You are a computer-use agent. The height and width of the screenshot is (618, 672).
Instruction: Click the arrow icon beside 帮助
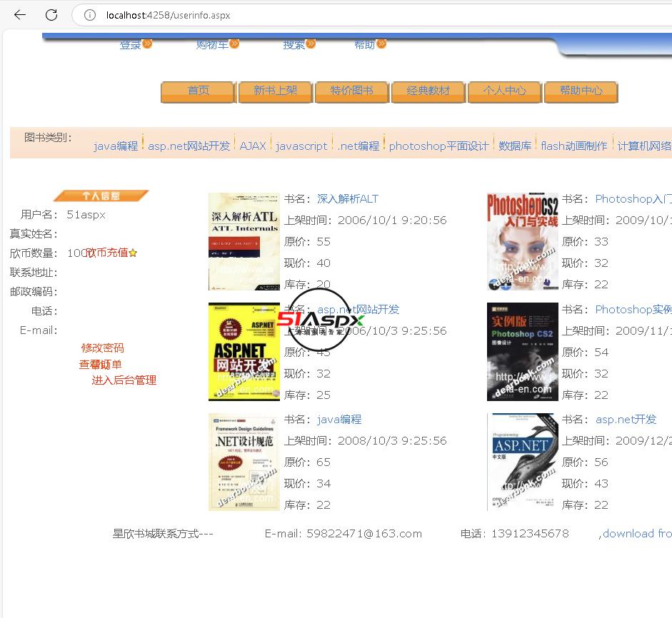[381, 44]
